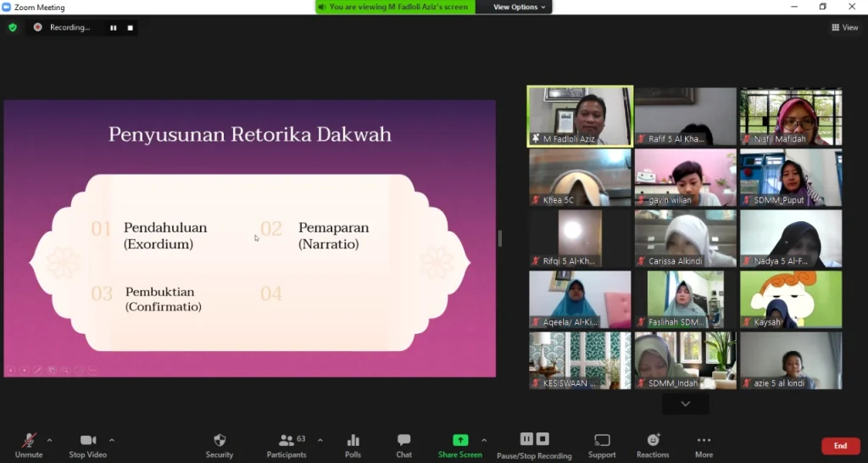868x463 pixels.
Task: Pause recording using top-left pause icon
Action: 114,28
